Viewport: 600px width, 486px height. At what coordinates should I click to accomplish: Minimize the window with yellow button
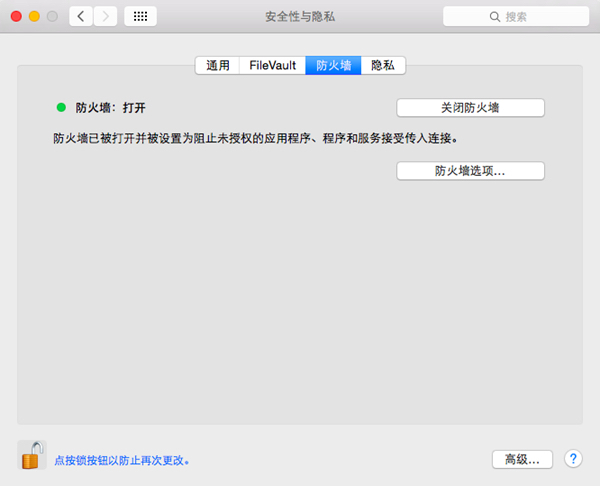coord(34,16)
